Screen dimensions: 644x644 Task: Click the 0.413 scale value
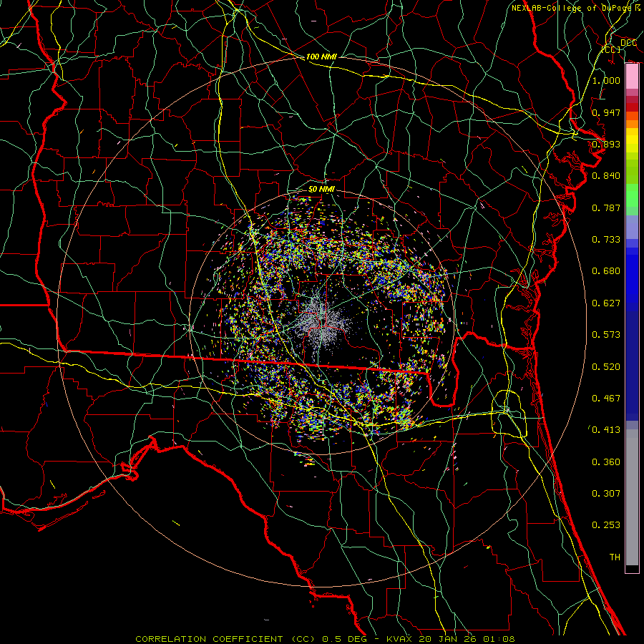(x=606, y=430)
